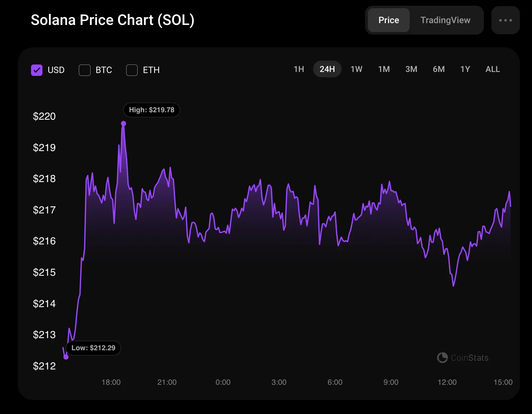Show the 1M time range
The width and height of the screenshot is (532, 414).
tap(384, 69)
